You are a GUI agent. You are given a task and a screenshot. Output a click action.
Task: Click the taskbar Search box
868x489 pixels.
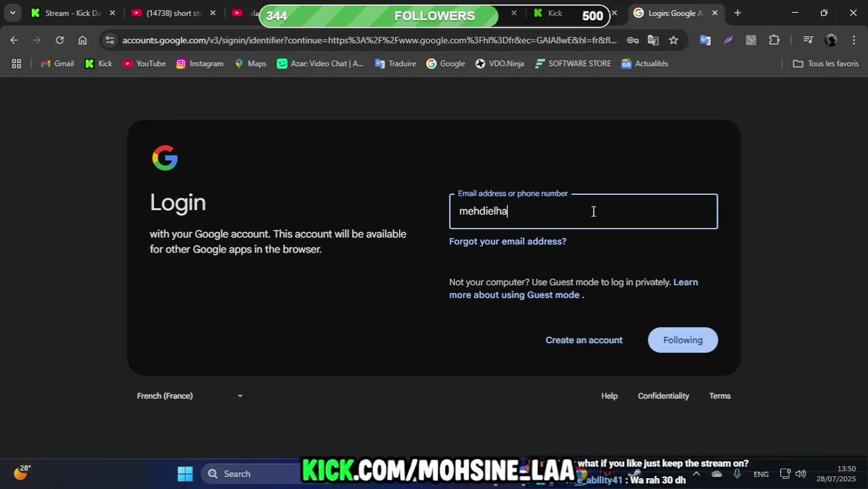click(x=251, y=474)
